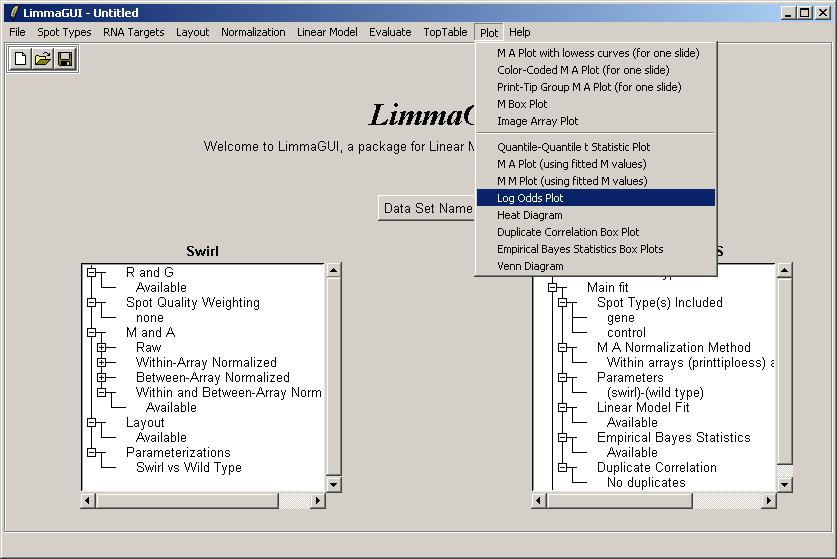Click left panel horizontal scrollbar right arrow

point(318,500)
